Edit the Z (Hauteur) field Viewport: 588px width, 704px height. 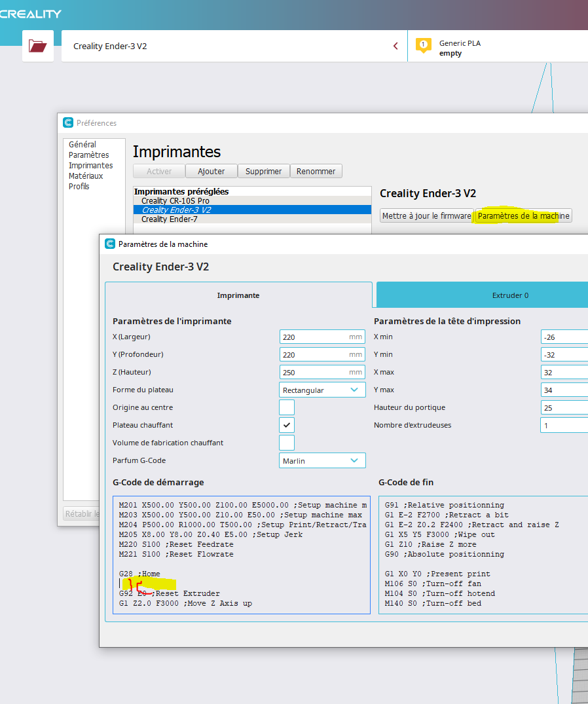point(322,372)
